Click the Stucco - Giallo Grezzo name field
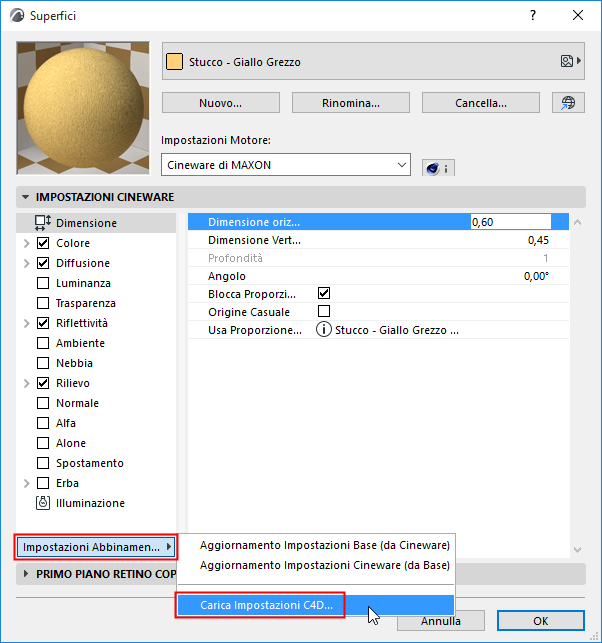 click(373, 61)
